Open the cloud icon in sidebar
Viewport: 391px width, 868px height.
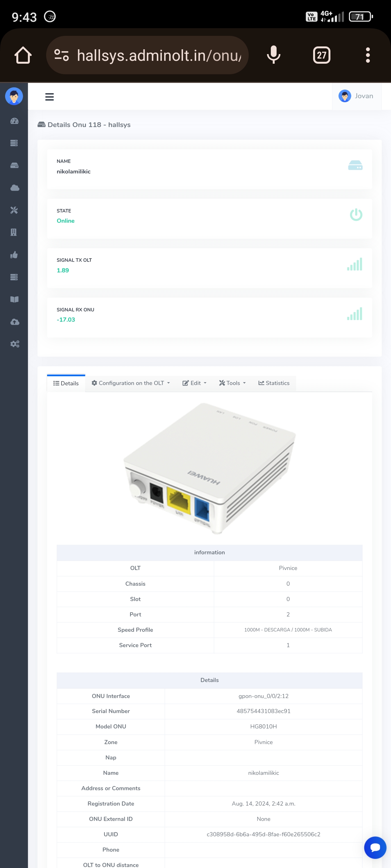(14, 188)
